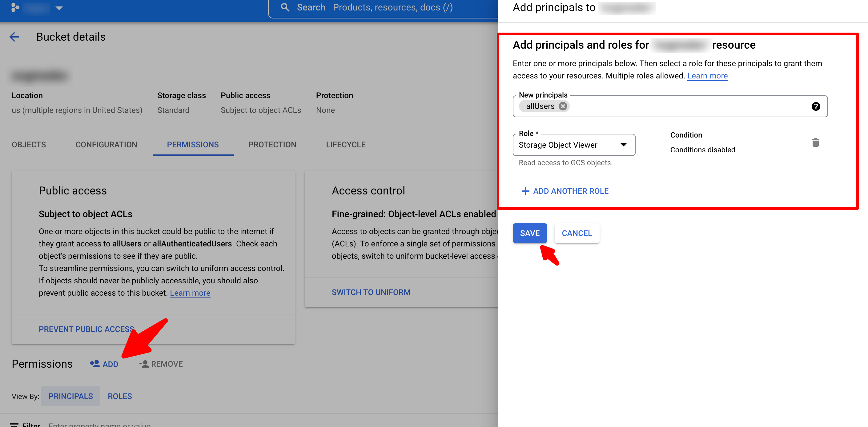Select the LIFECYCLE tab
The image size is (868, 427).
[345, 145]
